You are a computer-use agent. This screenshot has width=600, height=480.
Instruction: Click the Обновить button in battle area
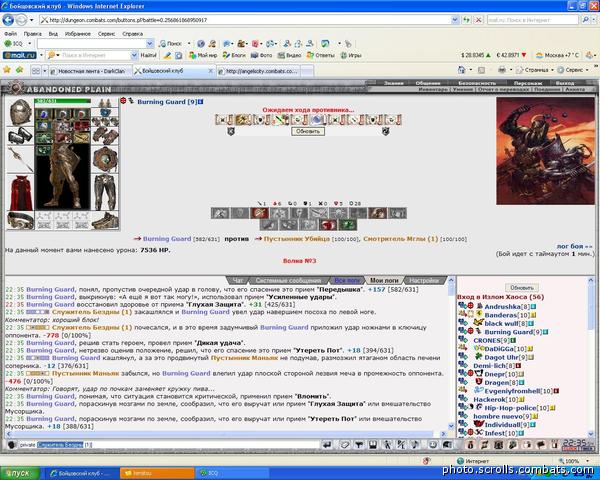coord(308,131)
